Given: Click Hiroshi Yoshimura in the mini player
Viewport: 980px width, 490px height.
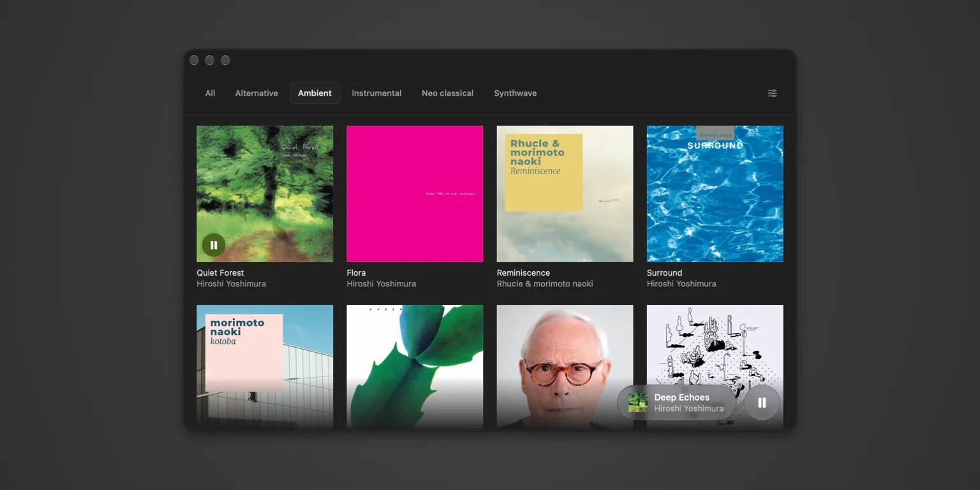Looking at the screenshot, I should (688, 408).
